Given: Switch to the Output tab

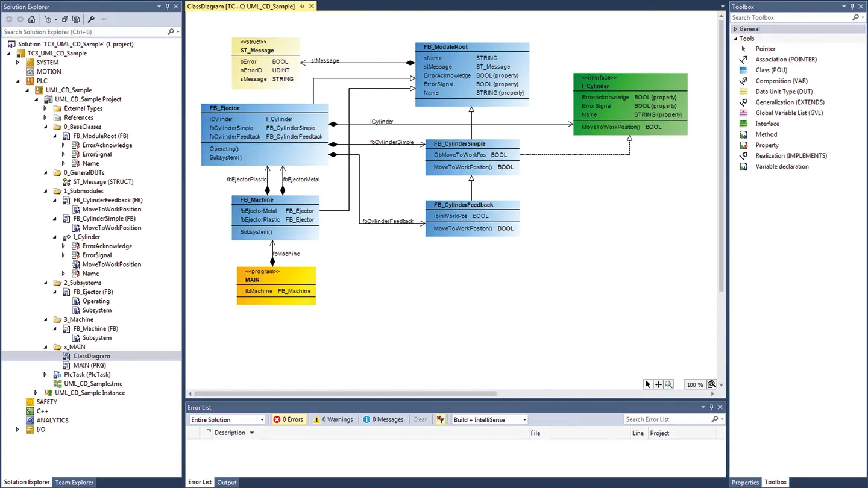Looking at the screenshot, I should 227,482.
